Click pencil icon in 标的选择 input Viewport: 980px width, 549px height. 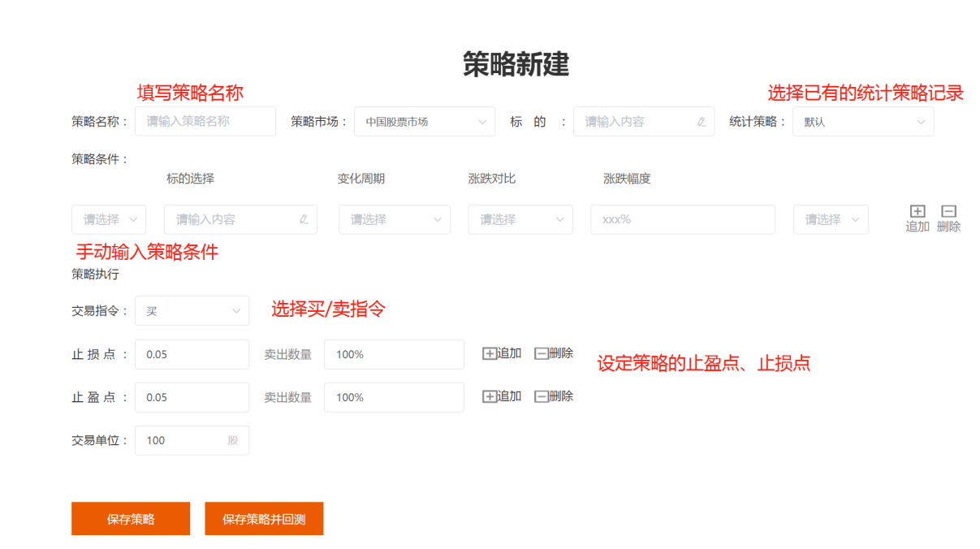click(304, 219)
